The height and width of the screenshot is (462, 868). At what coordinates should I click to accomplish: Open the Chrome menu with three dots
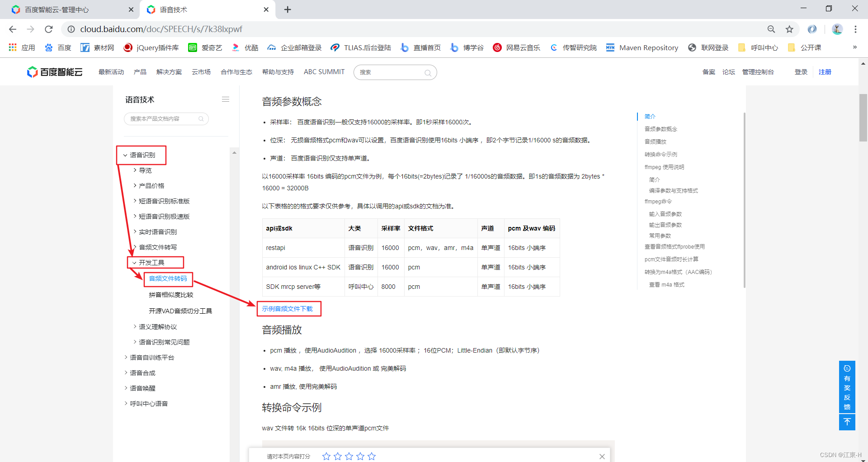click(x=855, y=29)
